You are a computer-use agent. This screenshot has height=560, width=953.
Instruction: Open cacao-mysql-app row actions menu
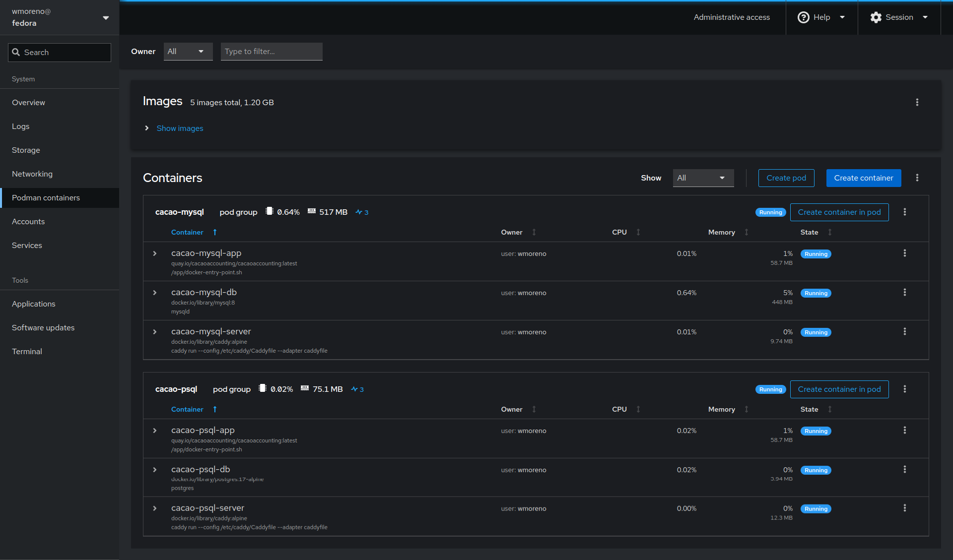click(904, 253)
